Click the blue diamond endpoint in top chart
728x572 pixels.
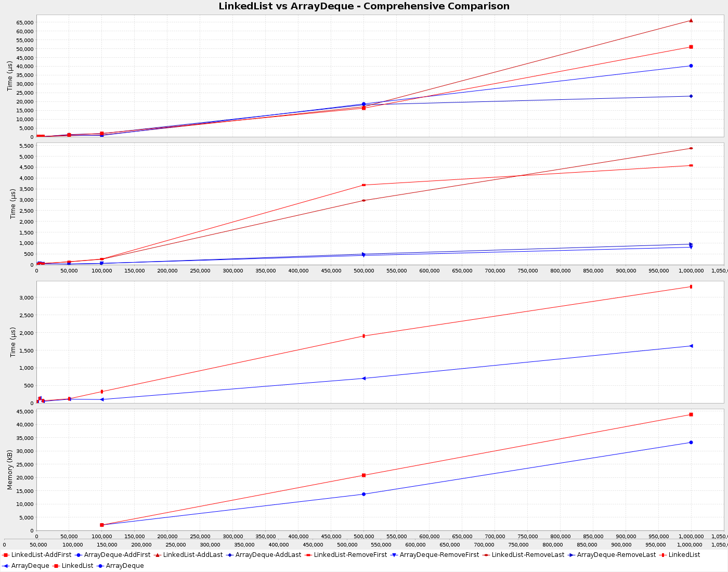click(x=691, y=96)
